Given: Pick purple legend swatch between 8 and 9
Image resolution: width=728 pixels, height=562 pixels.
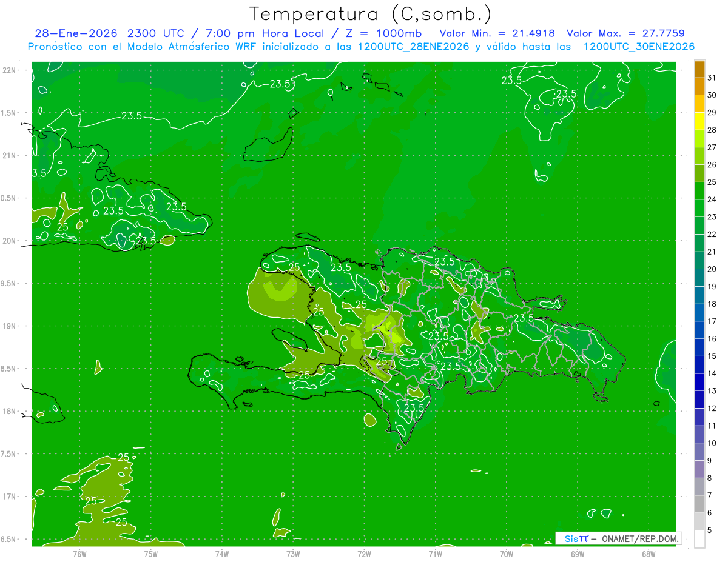Looking at the screenshot, I should [699, 469].
